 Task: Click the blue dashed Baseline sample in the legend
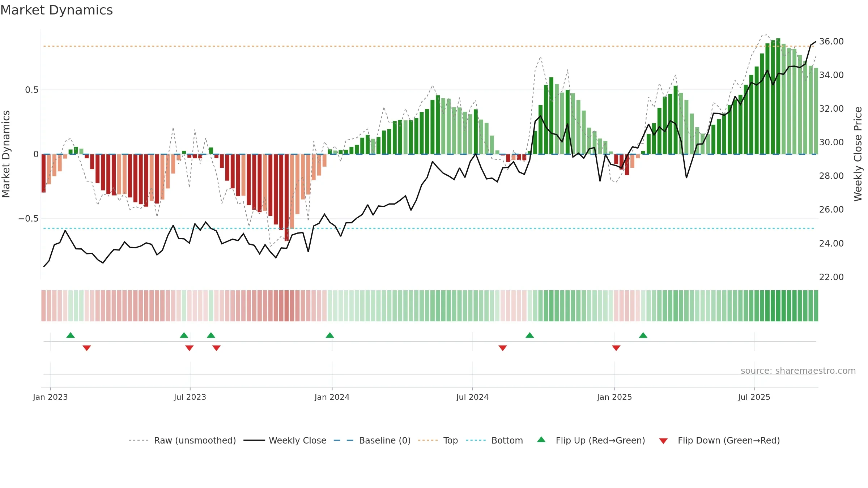(344, 440)
